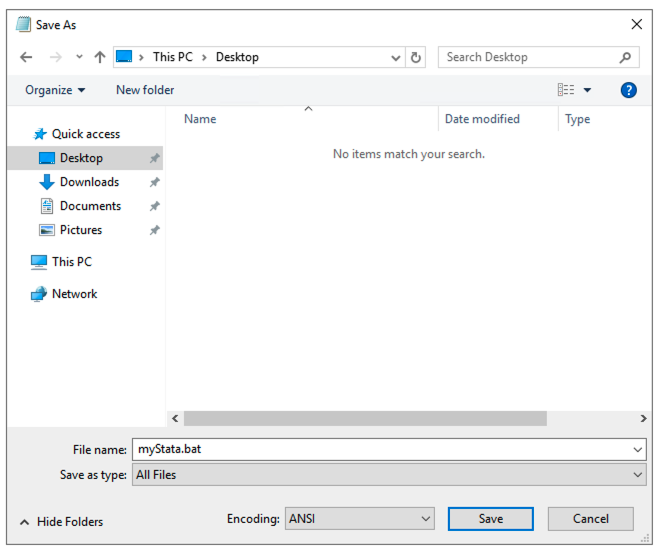Image resolution: width=662 pixels, height=554 pixels.
Task: Click the File name input field
Action: point(380,450)
